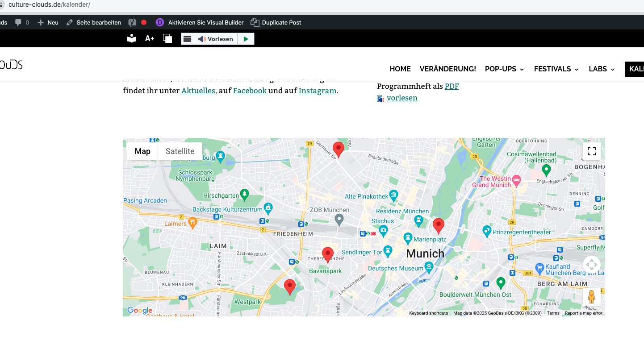This screenshot has height=353, width=644.
Task: Click Report a map error
Action: point(584,313)
